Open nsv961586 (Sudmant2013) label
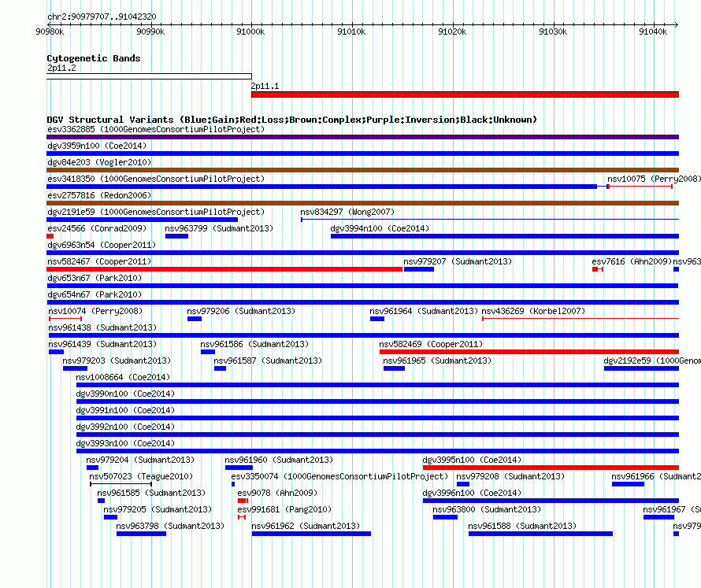Image resolution: width=701 pixels, height=588 pixels. (255, 344)
